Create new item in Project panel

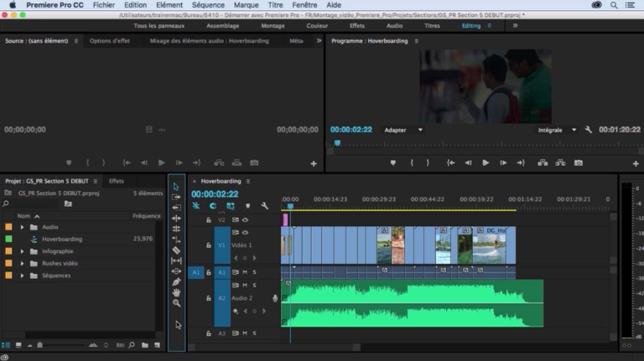[x=158, y=345]
